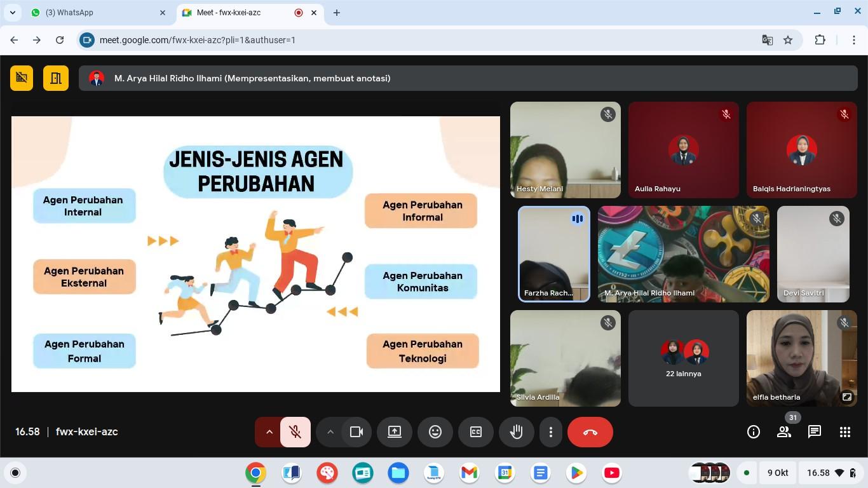The width and height of the screenshot is (868, 488).
Task: Open the send a reaction emoji panel
Action: (x=435, y=432)
